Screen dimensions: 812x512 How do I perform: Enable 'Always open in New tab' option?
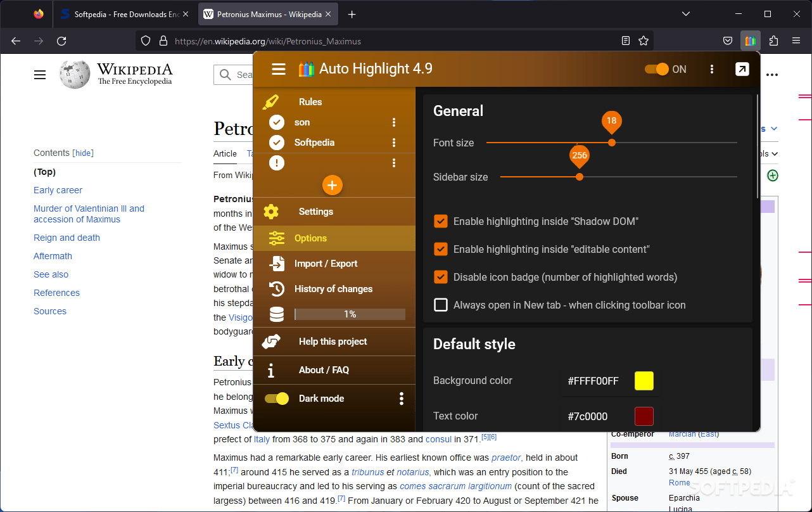[440, 305]
